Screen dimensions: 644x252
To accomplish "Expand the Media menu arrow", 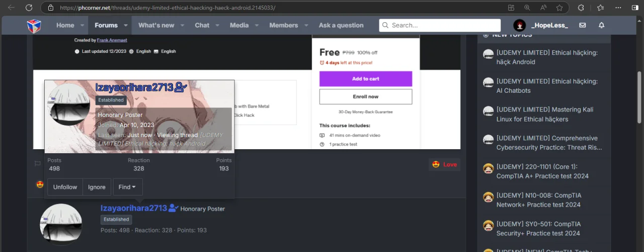I will click(x=256, y=25).
